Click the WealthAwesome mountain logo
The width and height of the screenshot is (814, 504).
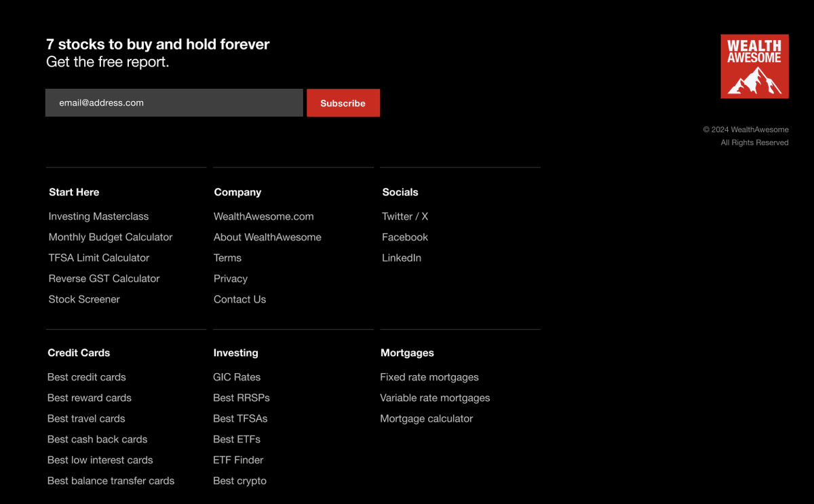(754, 66)
